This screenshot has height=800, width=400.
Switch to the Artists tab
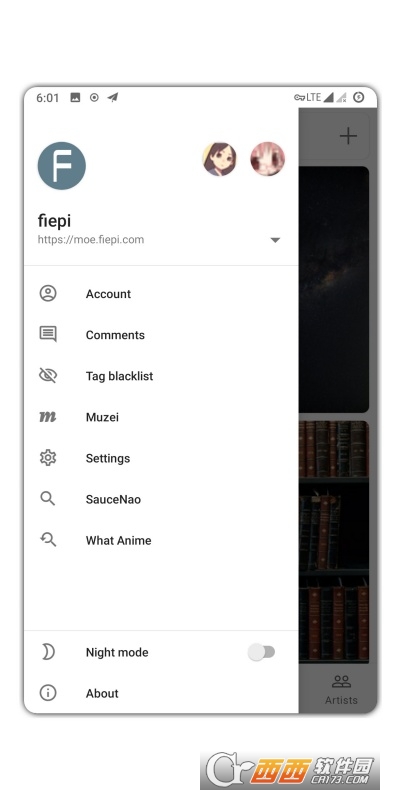pyautogui.click(x=341, y=689)
